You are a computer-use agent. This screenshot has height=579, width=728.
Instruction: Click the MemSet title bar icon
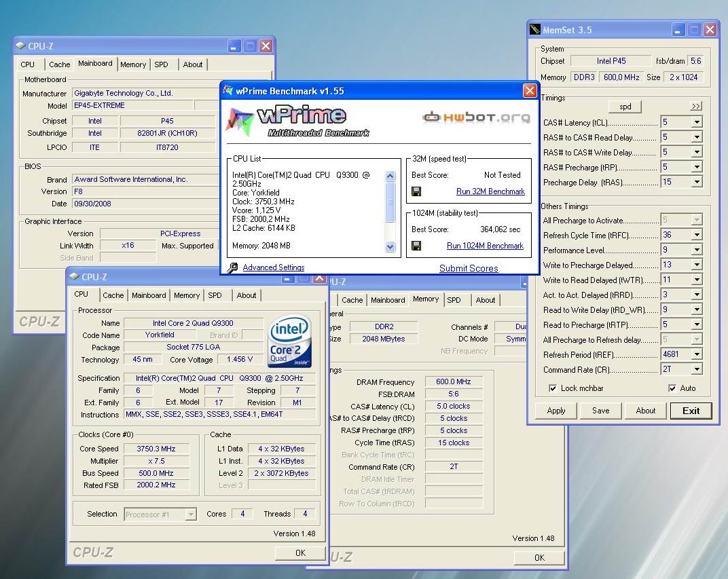[535, 30]
